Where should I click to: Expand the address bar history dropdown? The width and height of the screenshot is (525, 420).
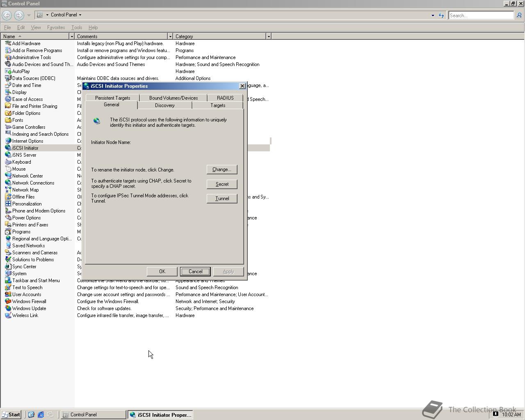click(433, 16)
